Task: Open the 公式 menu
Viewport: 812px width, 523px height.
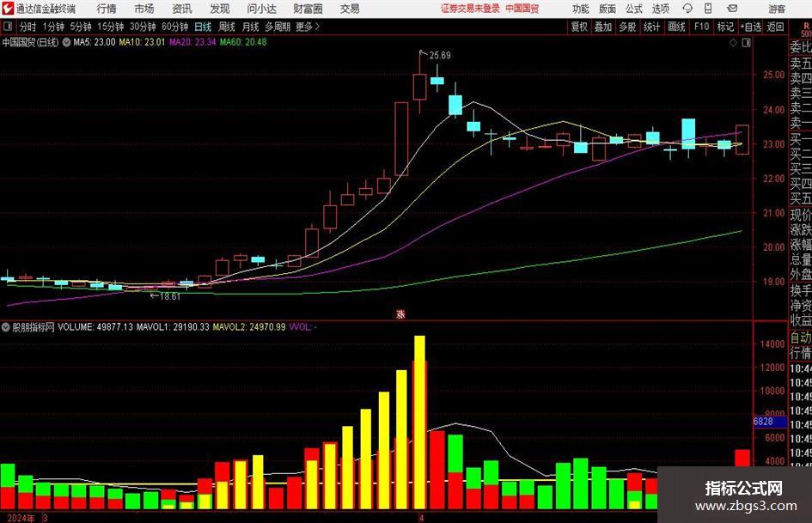Action: tap(634, 9)
